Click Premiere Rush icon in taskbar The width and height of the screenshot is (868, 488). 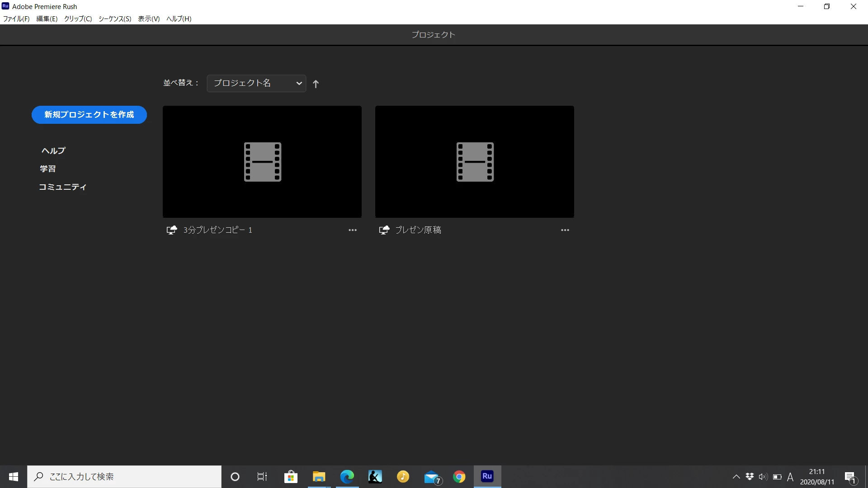point(487,476)
